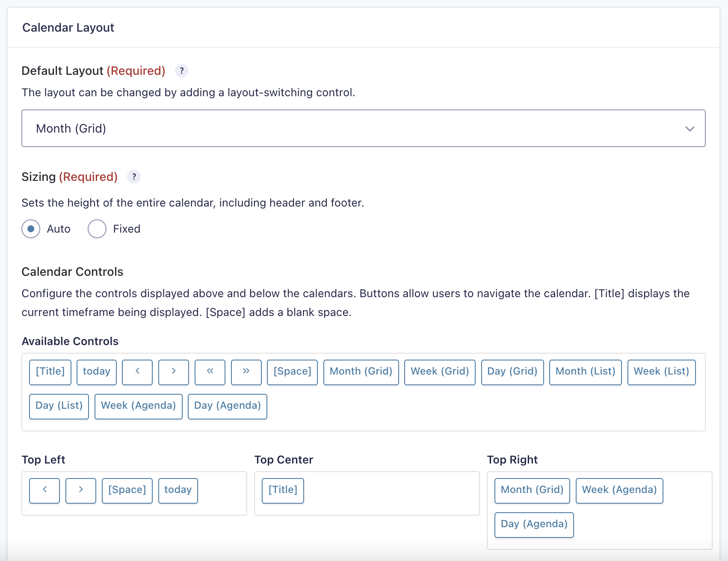Select the Auto sizing radio button

(31, 229)
